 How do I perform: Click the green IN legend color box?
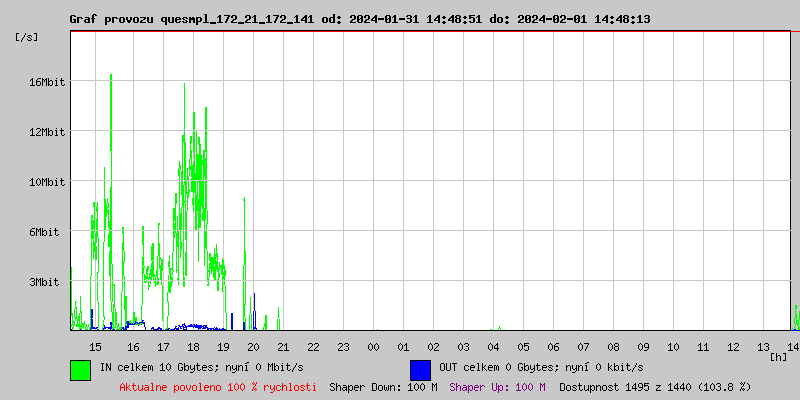click(x=80, y=370)
